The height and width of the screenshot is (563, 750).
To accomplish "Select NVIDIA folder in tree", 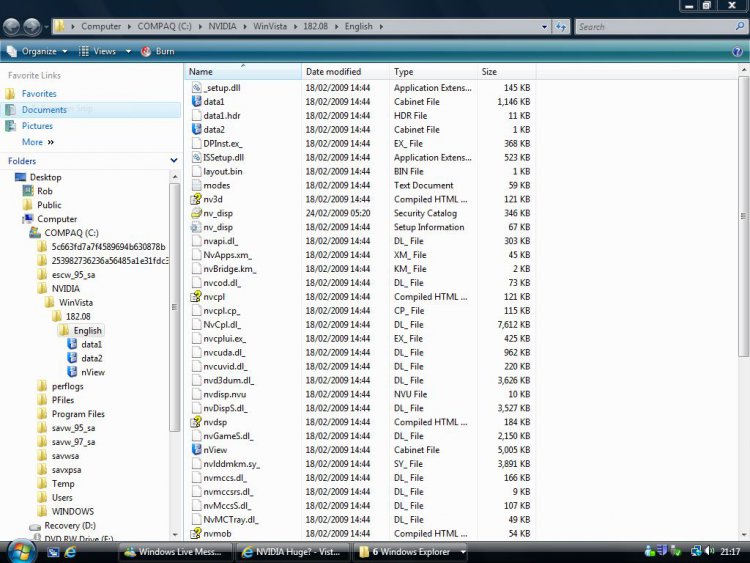I will 66,288.
